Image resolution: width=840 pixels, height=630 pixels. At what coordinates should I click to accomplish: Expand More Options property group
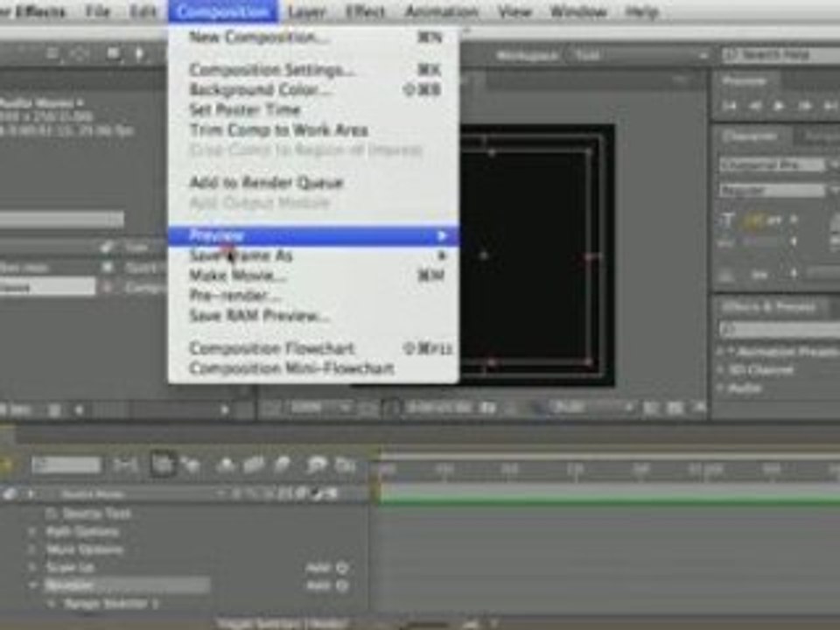(32, 549)
